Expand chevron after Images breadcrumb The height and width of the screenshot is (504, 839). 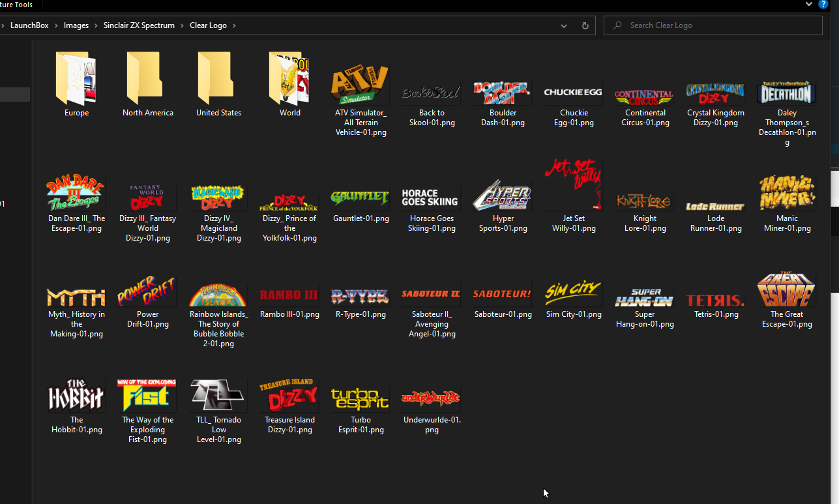[96, 25]
